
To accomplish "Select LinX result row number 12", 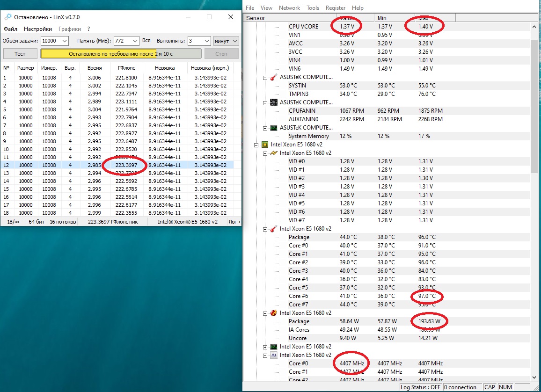I will point(117,165).
